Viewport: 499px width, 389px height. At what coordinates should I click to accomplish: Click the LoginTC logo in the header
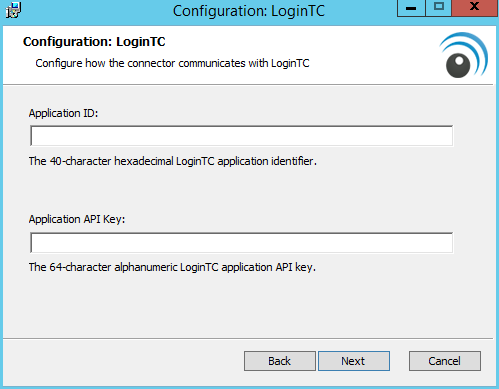(x=464, y=55)
